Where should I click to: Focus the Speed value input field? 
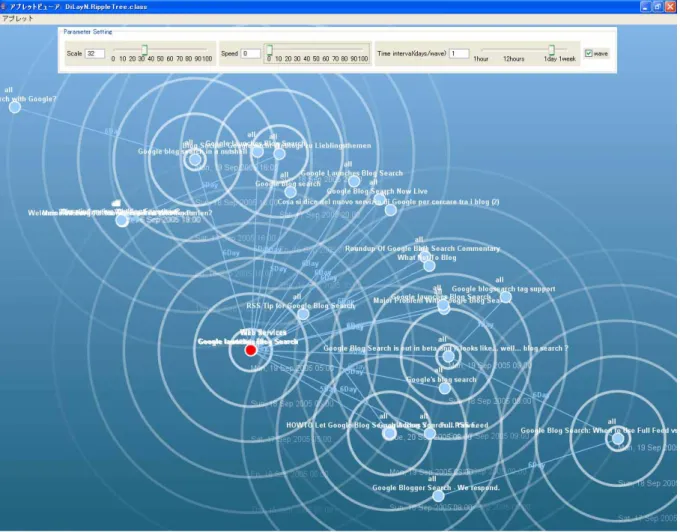pos(251,54)
